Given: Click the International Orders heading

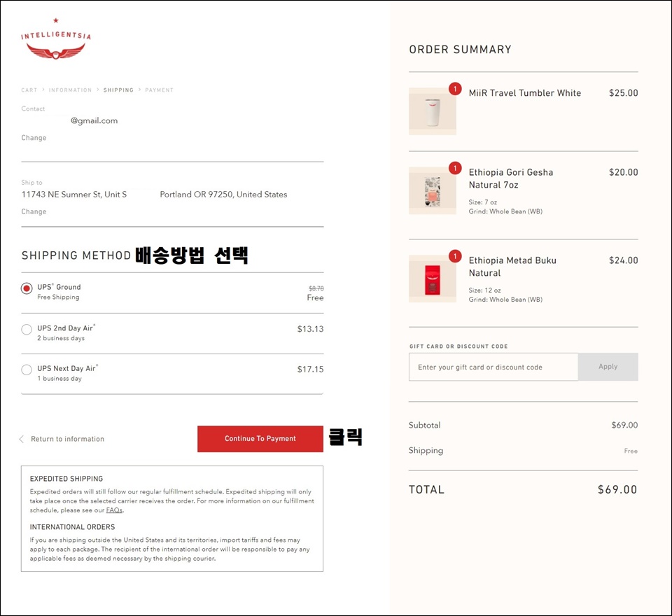Looking at the screenshot, I should click(72, 527).
